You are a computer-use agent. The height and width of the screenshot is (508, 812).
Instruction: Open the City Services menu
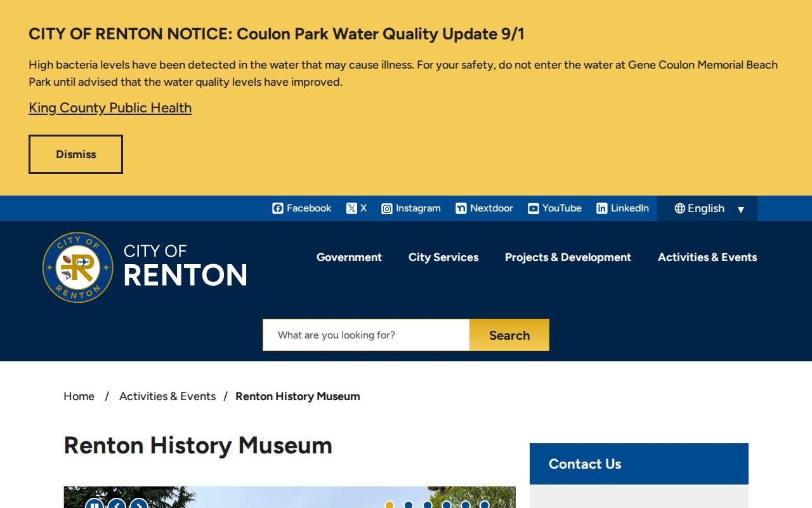443,257
